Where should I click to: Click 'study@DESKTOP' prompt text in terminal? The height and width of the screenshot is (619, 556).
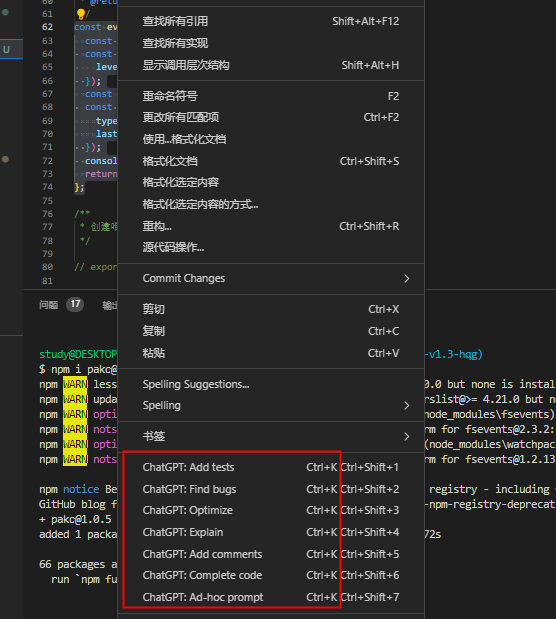pos(78,355)
